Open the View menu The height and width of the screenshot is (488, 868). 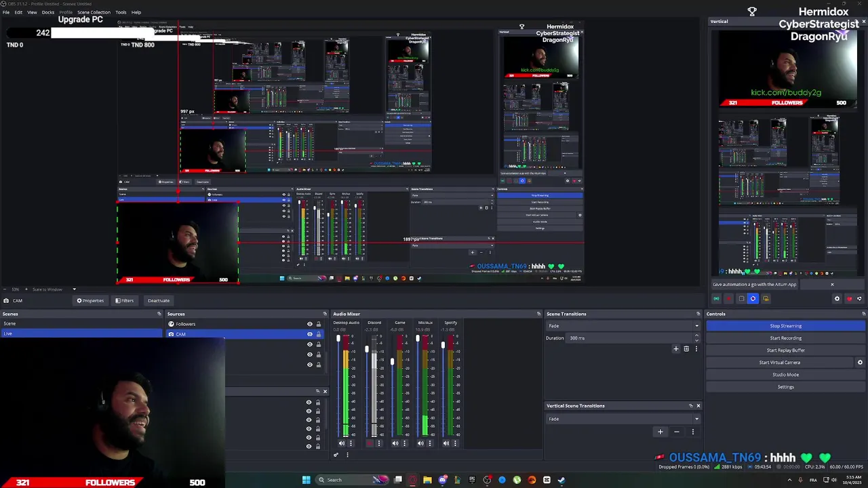32,12
